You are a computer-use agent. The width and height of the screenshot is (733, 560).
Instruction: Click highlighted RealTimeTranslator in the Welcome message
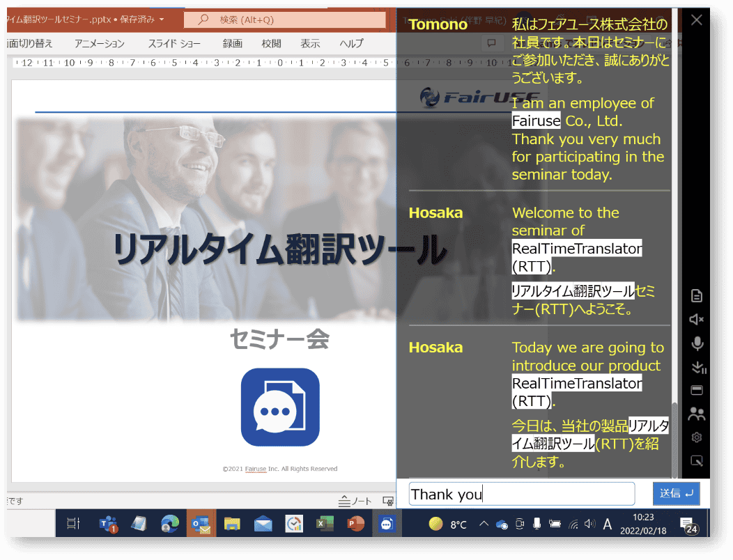pos(577,248)
